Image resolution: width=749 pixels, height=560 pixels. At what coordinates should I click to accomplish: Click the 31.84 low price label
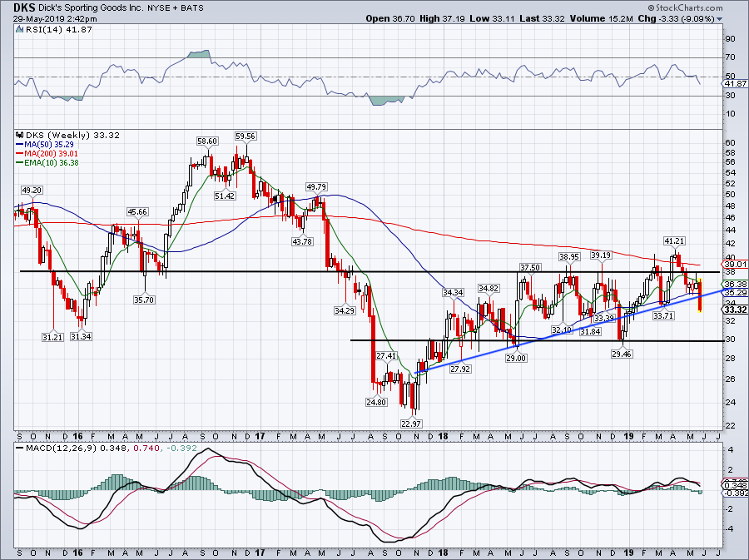(589, 331)
